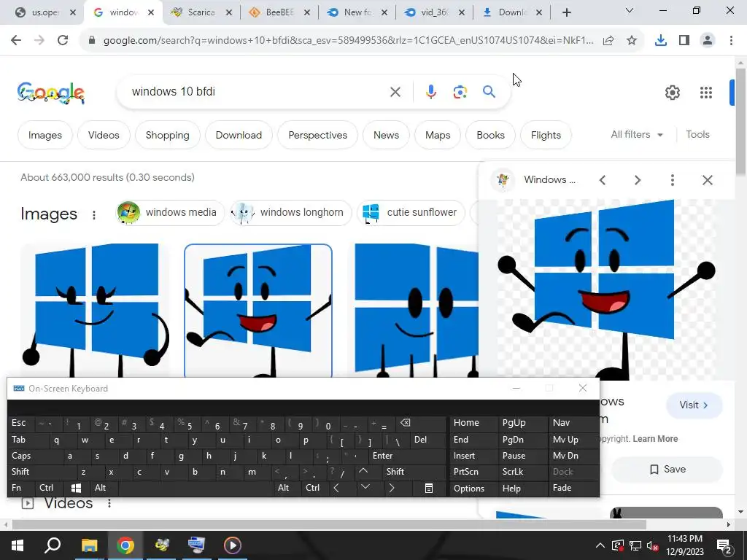Open media player icon in taskbar

pyautogui.click(x=233, y=545)
